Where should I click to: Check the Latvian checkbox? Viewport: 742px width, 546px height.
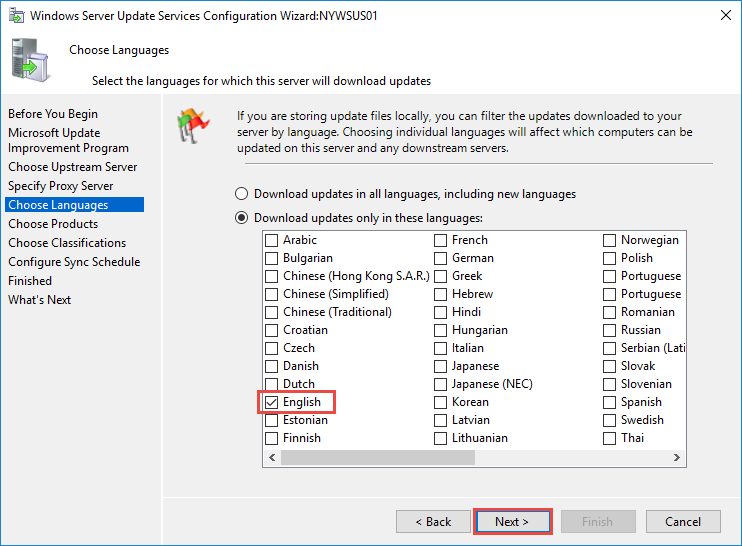pyautogui.click(x=441, y=420)
